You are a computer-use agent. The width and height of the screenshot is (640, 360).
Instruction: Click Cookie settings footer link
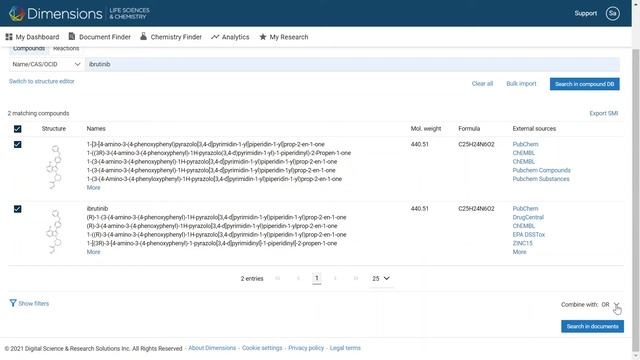262,348
